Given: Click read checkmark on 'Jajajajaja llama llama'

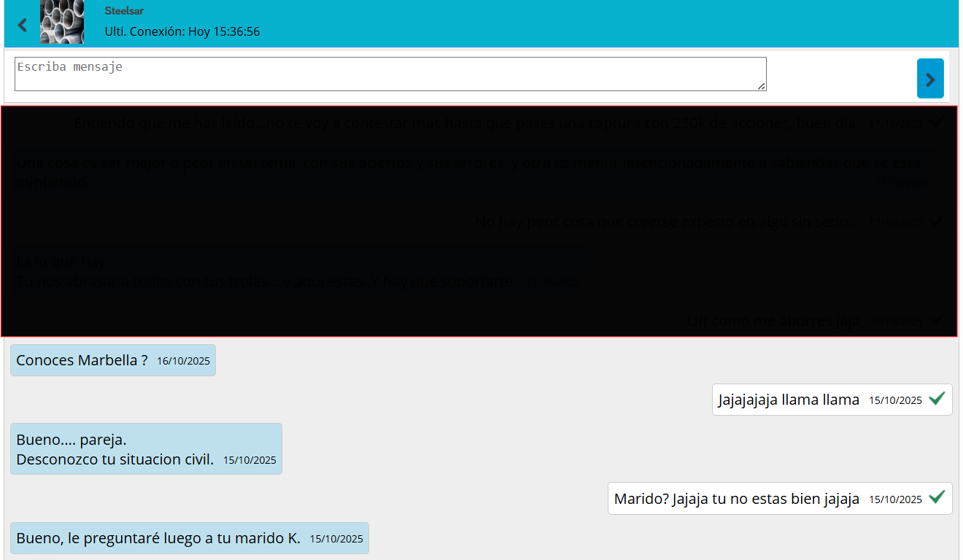Looking at the screenshot, I should pos(937,399).
